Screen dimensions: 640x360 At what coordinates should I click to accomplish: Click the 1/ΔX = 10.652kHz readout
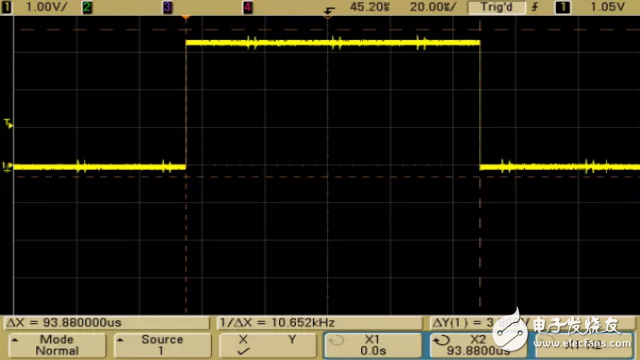coord(319,323)
